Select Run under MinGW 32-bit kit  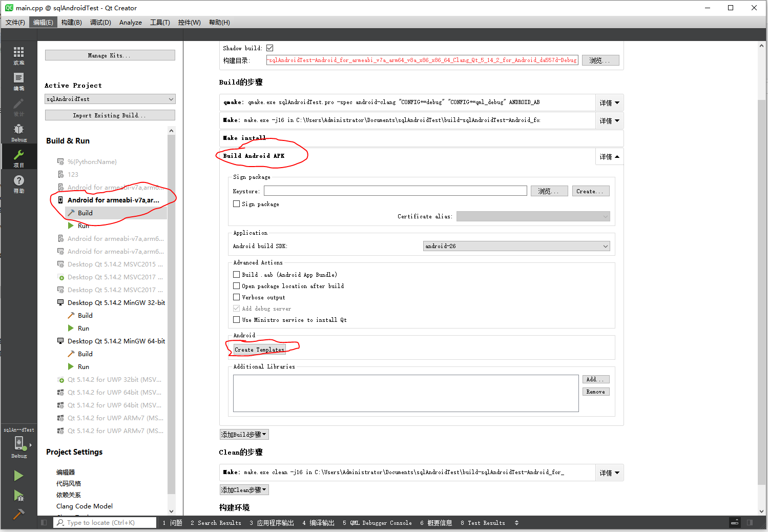click(84, 328)
